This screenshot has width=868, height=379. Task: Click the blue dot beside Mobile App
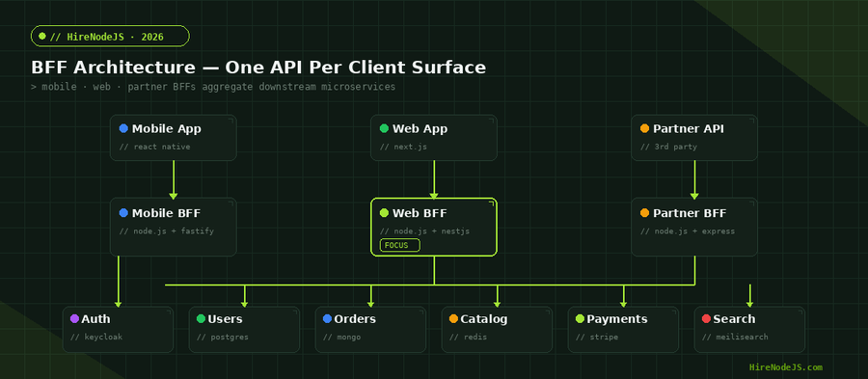pyautogui.click(x=123, y=128)
